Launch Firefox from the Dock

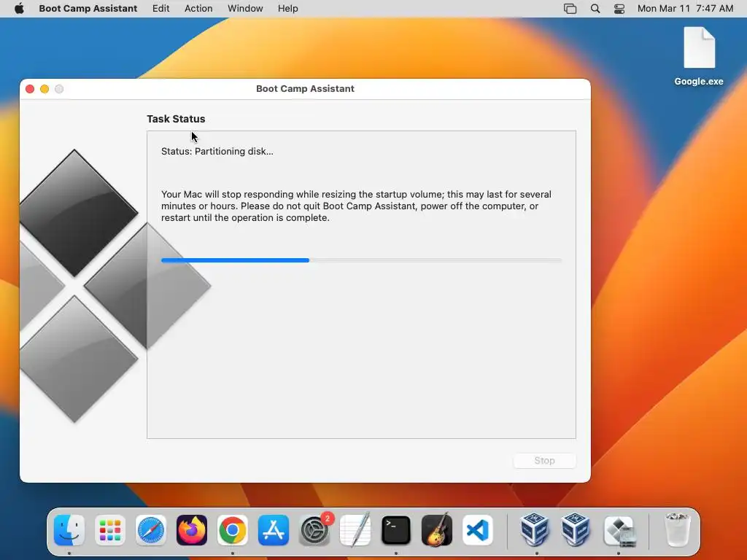tap(192, 530)
